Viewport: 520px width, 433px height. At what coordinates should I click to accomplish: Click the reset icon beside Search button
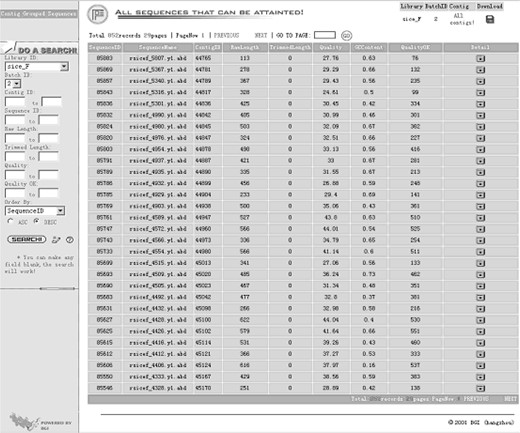pyautogui.click(x=56, y=240)
